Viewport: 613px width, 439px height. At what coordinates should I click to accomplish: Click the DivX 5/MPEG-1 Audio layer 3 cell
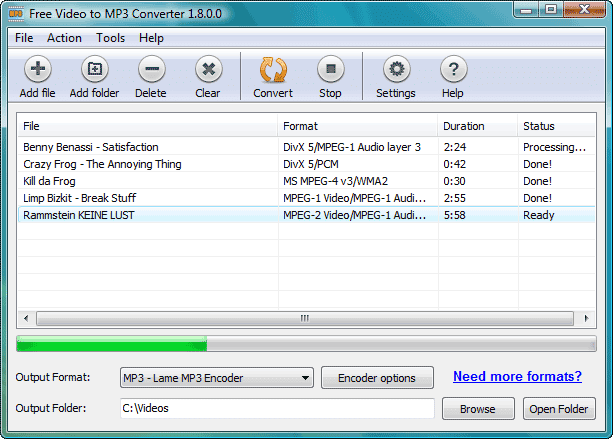point(352,147)
